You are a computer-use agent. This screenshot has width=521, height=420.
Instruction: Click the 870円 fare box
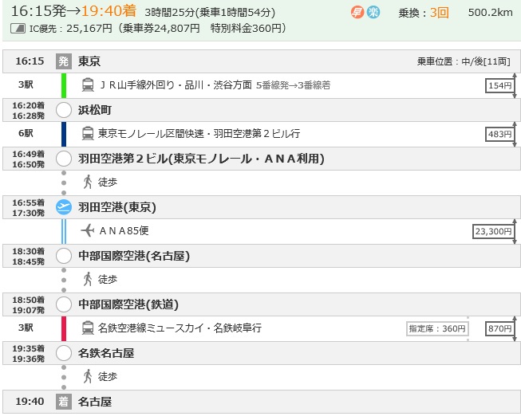coord(499,328)
